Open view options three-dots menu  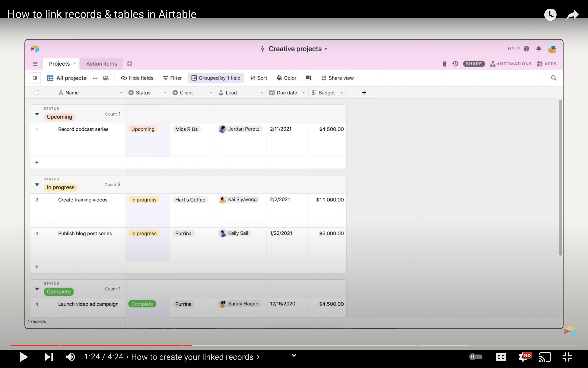pos(95,78)
